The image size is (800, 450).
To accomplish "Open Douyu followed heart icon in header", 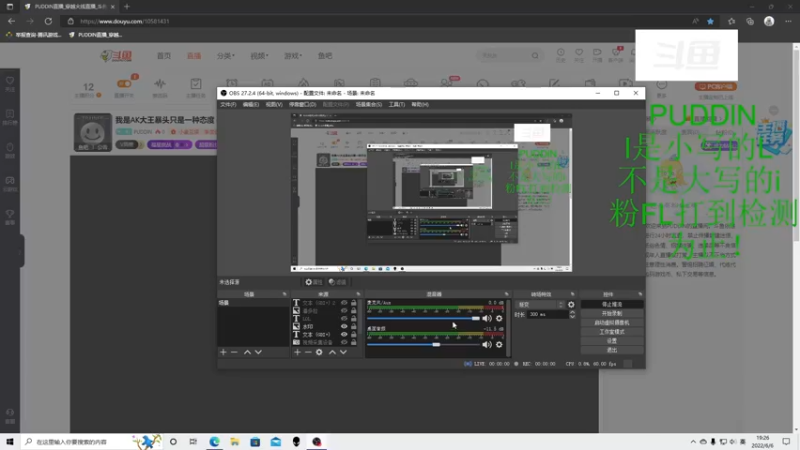I will click(579, 53).
